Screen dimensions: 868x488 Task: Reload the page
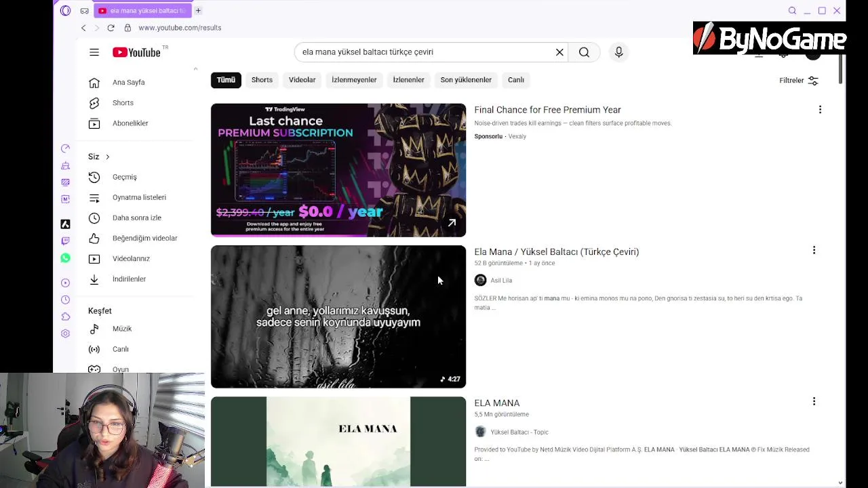(x=111, y=28)
